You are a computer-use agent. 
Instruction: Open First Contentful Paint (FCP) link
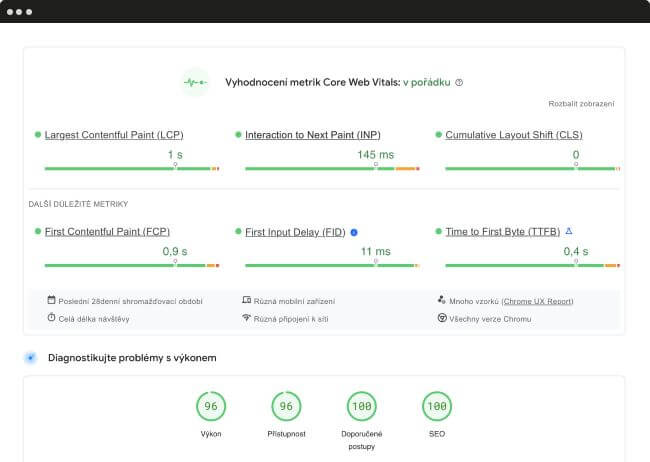(107, 232)
